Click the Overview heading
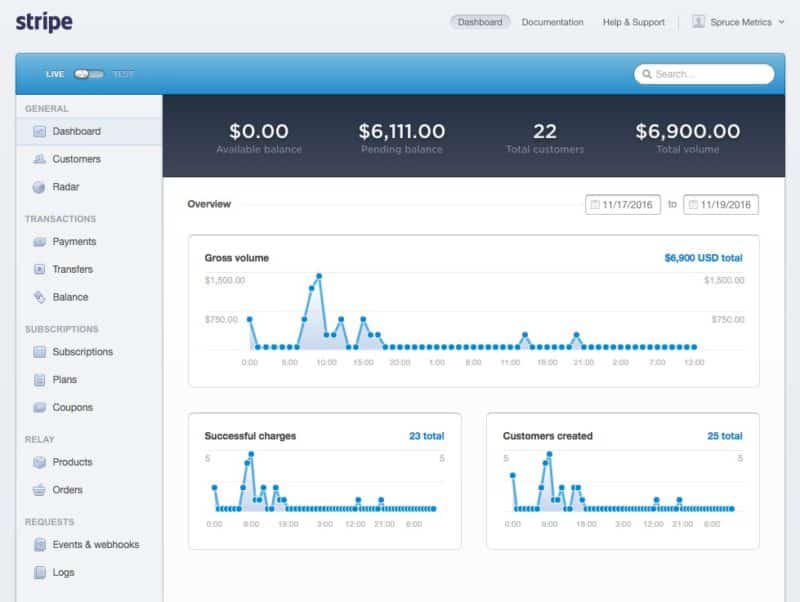800x602 pixels. pos(209,204)
